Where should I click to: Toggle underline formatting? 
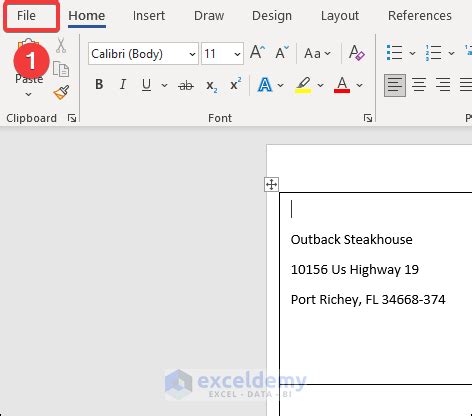[x=146, y=85]
